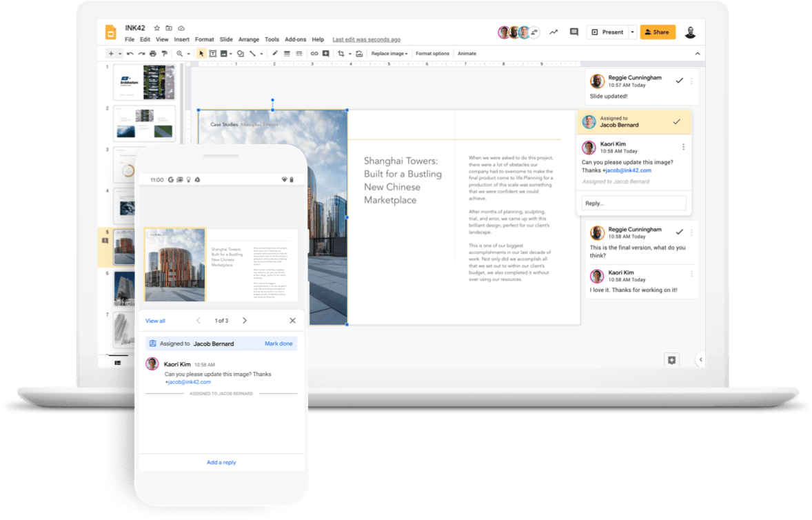The width and height of the screenshot is (812, 520).
Task: Open the Replace image dropdown
Action: click(389, 53)
